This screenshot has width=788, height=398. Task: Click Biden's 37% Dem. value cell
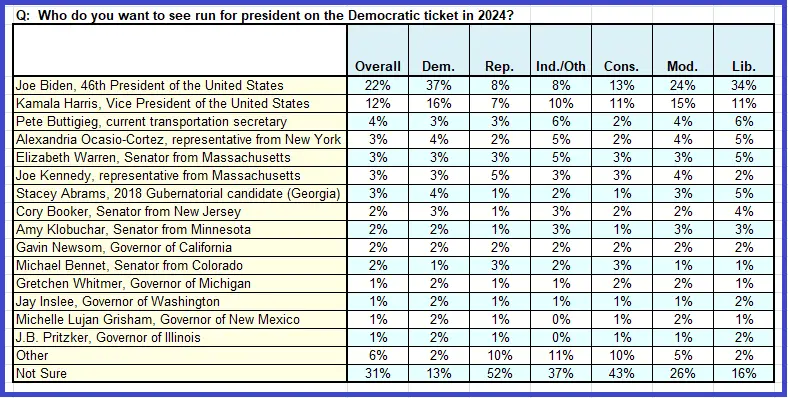point(439,85)
